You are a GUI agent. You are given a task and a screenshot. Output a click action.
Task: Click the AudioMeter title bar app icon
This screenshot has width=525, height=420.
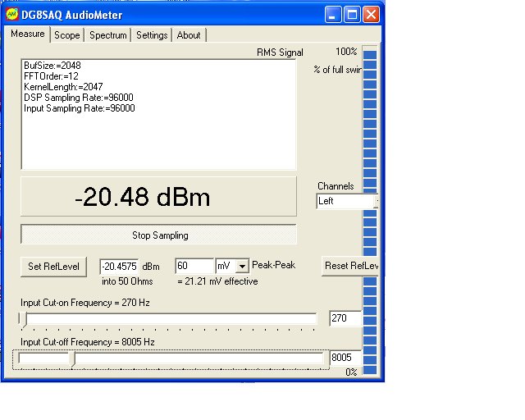coord(12,14)
